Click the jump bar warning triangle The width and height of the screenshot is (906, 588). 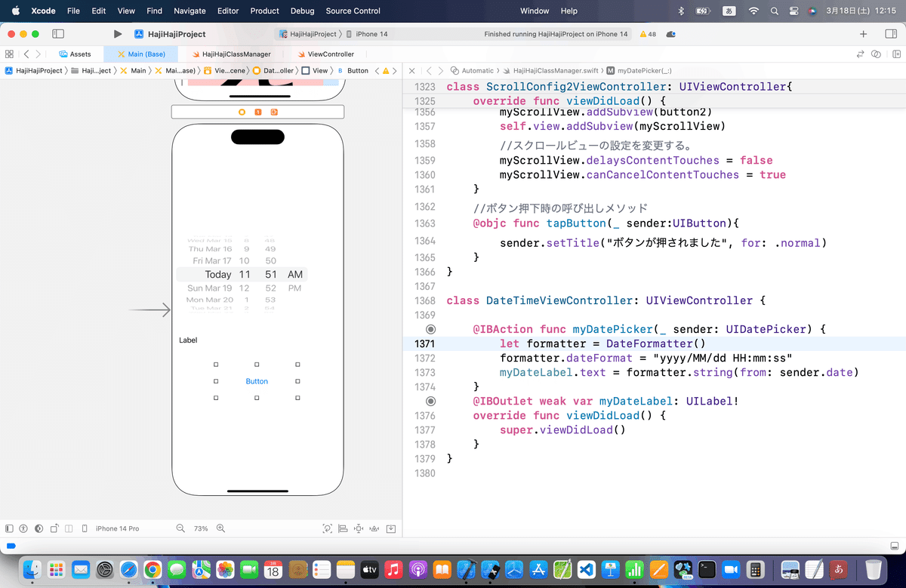[386, 70]
